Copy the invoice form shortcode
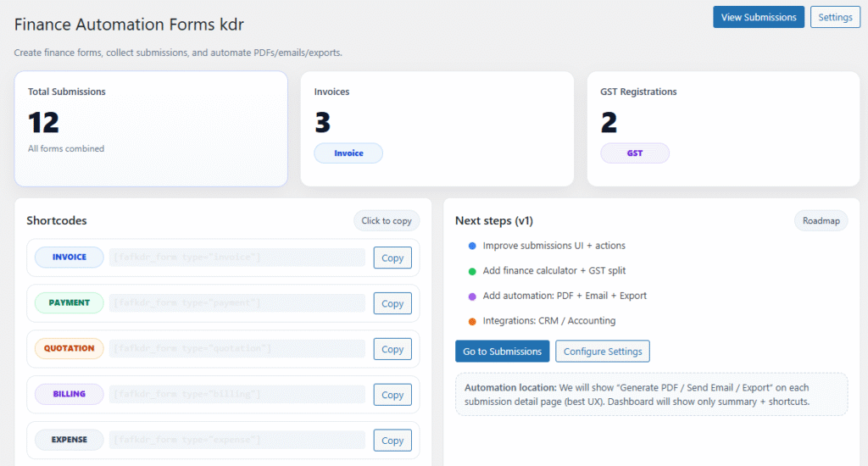 (392, 258)
